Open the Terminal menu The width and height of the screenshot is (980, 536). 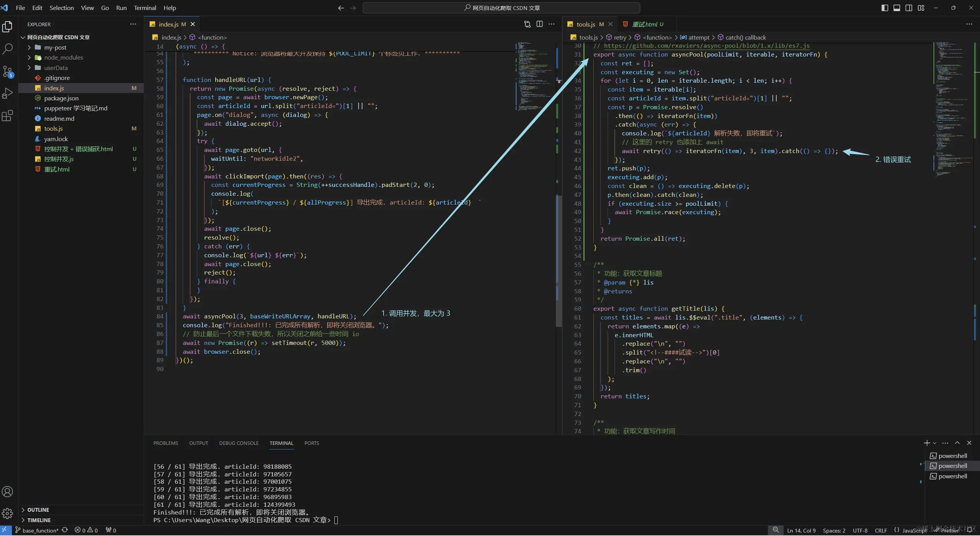145,8
